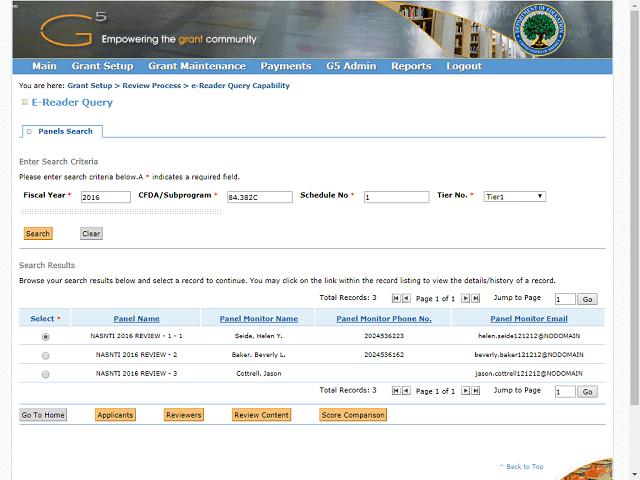Click the CFDA/Subprogram input field

click(260, 197)
